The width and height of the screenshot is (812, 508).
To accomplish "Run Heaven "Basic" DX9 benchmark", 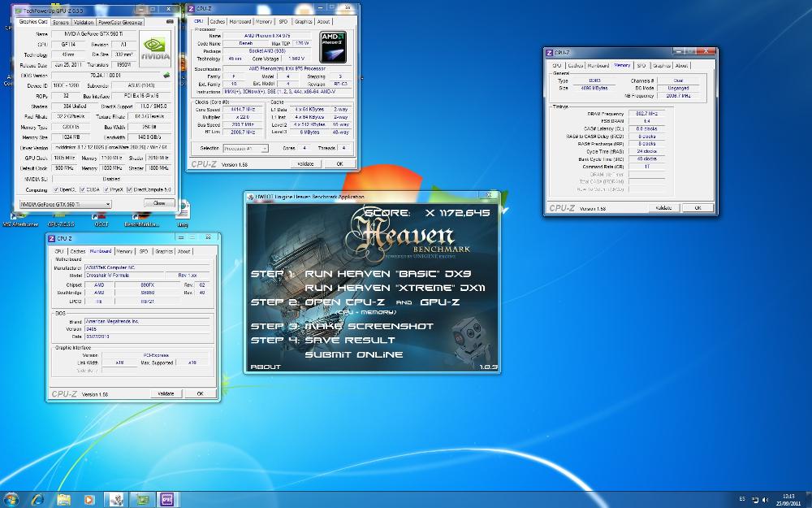I will click(x=388, y=274).
